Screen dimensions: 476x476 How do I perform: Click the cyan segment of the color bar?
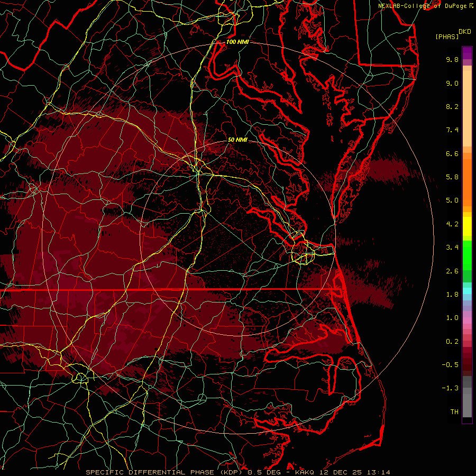pos(467,291)
